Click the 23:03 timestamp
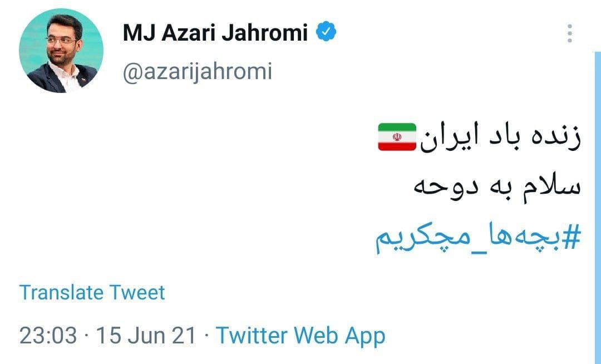Viewport: 601px width, 364px height. pyautogui.click(x=48, y=336)
